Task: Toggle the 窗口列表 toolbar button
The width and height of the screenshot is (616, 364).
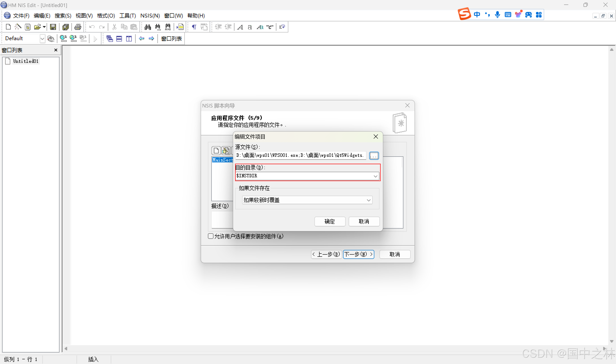Action: point(171,38)
